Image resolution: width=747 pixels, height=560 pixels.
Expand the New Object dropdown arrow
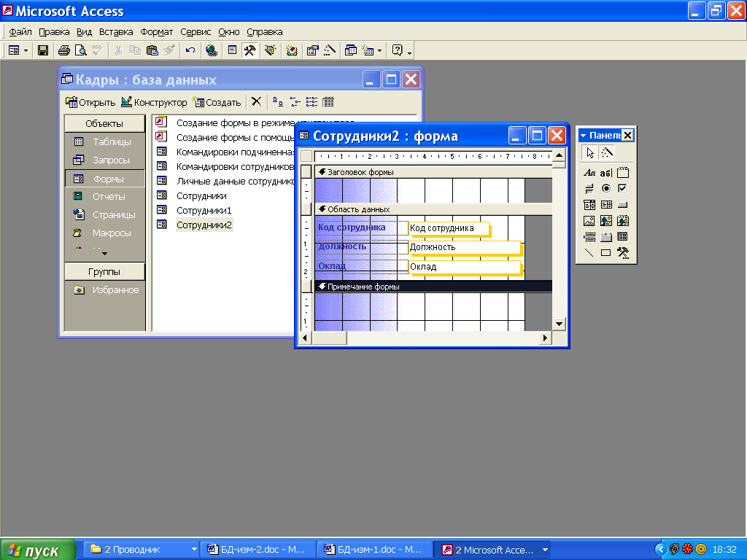379,50
